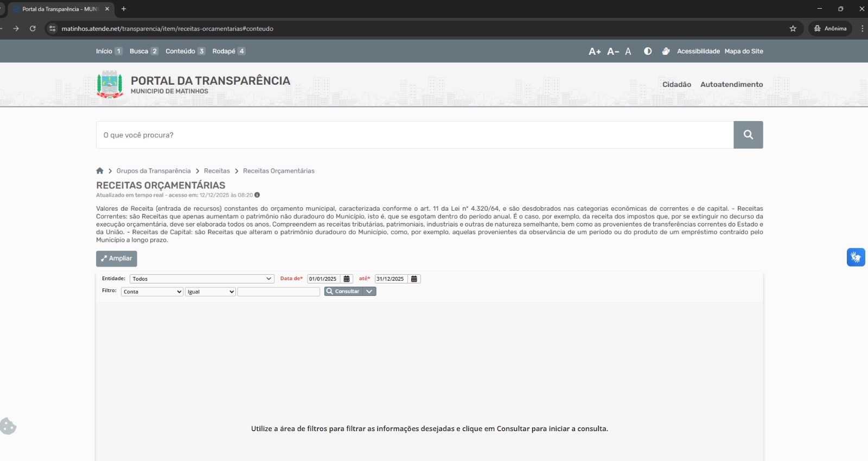868x461 pixels.
Task: Click the Consultar button
Action: click(344, 292)
